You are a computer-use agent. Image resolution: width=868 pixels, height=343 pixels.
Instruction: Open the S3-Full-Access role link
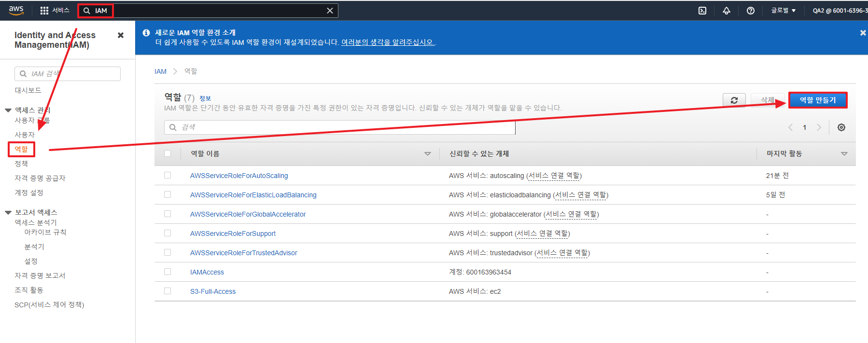coord(213,291)
